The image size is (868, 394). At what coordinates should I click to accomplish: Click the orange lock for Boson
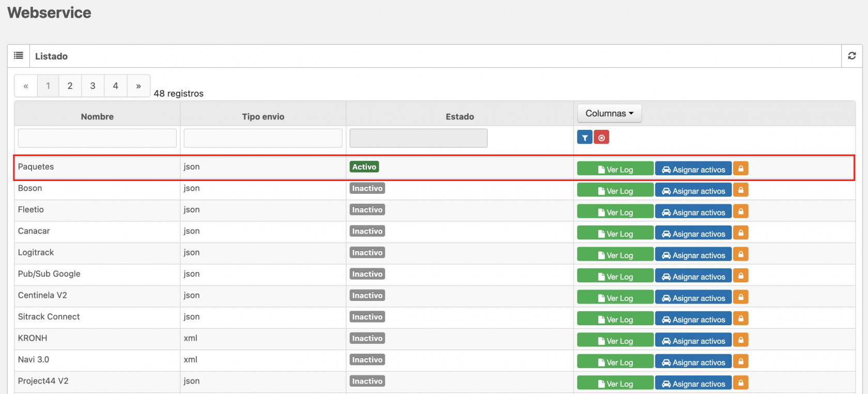(x=741, y=190)
